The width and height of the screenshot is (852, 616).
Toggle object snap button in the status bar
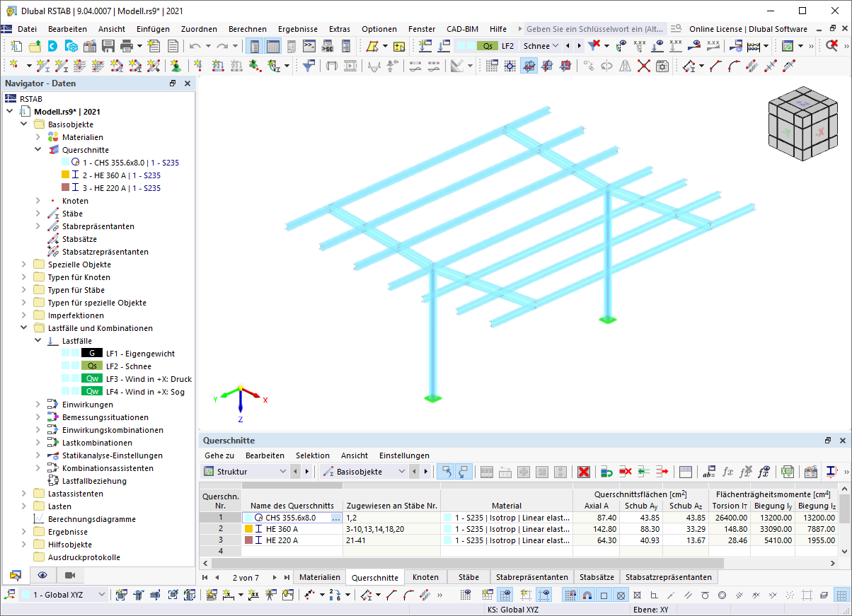pyautogui.click(x=587, y=595)
